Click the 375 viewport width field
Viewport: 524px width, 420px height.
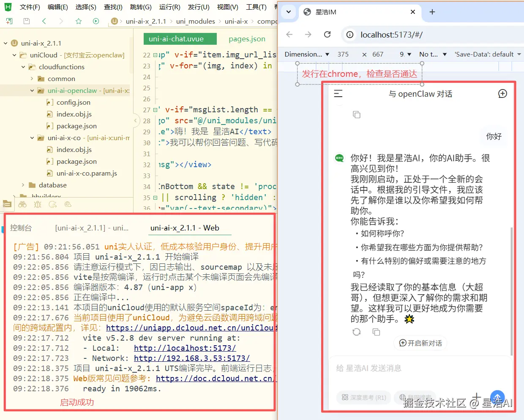point(343,54)
